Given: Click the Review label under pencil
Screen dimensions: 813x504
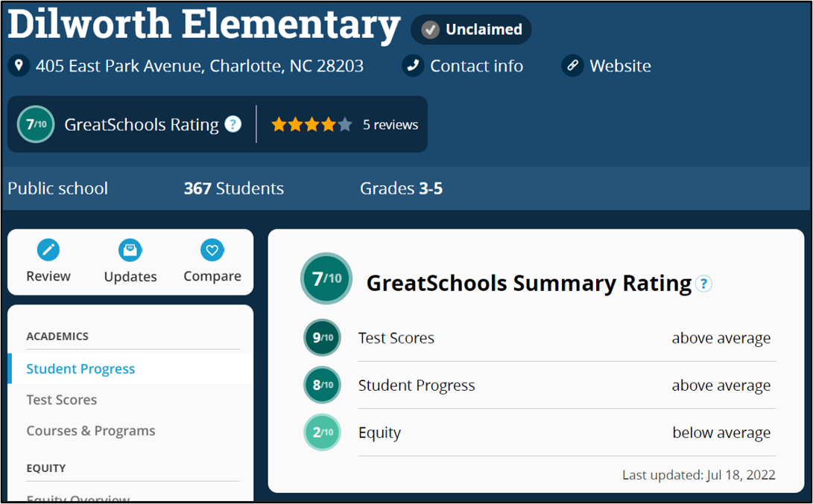Looking at the screenshot, I should pos(48,276).
